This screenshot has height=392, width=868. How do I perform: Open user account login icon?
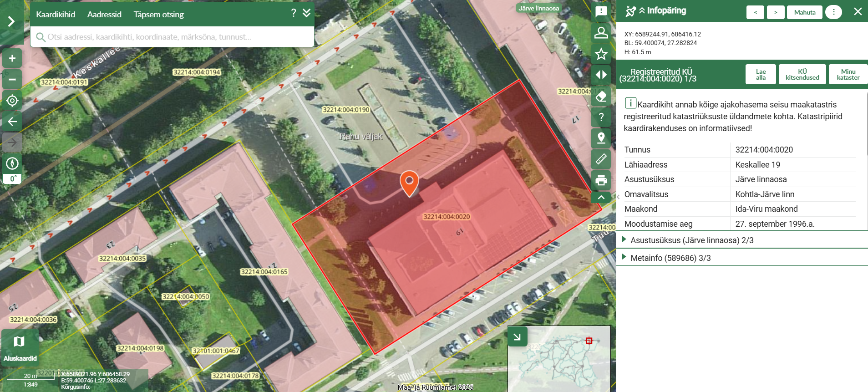[601, 33]
